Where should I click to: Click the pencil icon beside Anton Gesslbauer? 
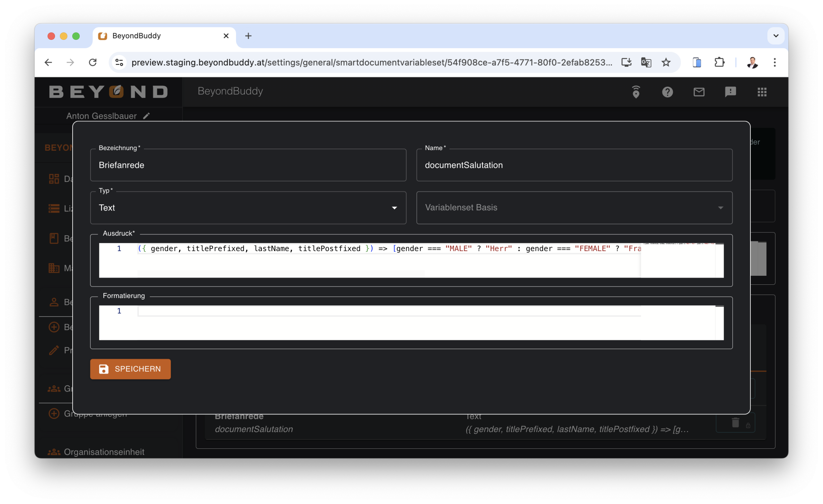(146, 116)
